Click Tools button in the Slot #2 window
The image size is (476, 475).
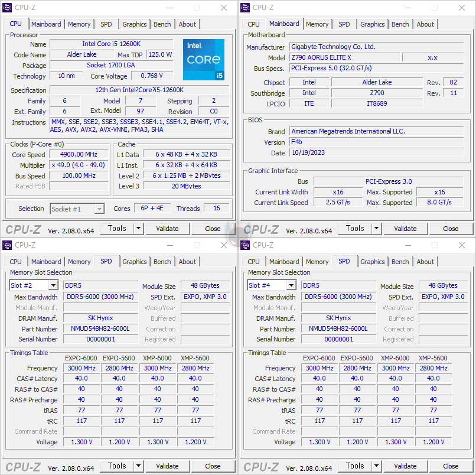(x=117, y=466)
